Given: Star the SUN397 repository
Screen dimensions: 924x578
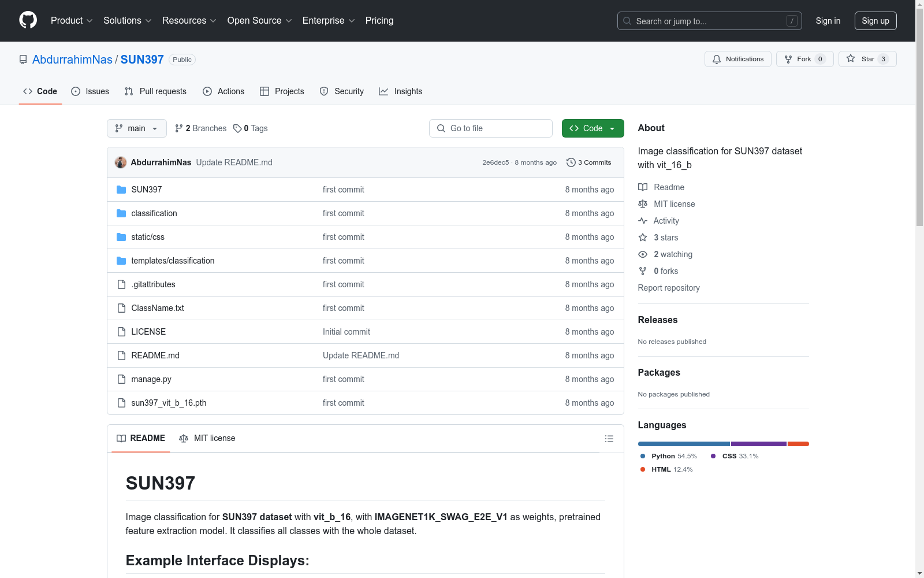Looking at the screenshot, I should pyautogui.click(x=867, y=59).
